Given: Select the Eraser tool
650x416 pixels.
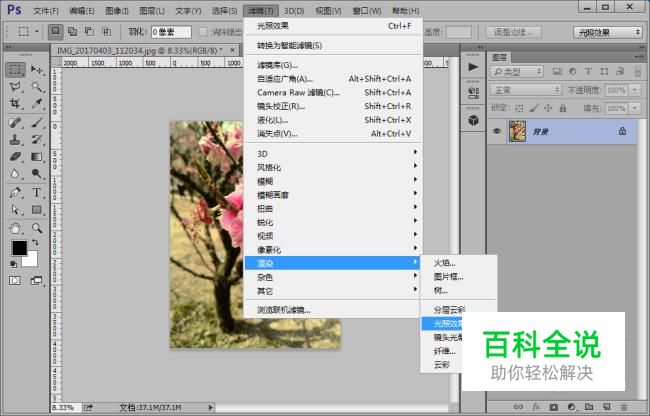Looking at the screenshot, I should click(15, 157).
